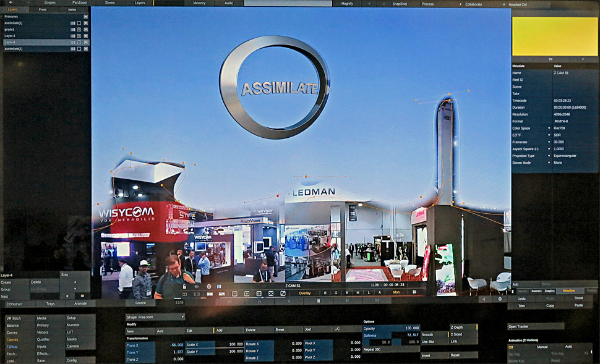Screen dimensions: 600x364
Task: Click the globe icon below the viewer
Action: (x=209, y=286)
